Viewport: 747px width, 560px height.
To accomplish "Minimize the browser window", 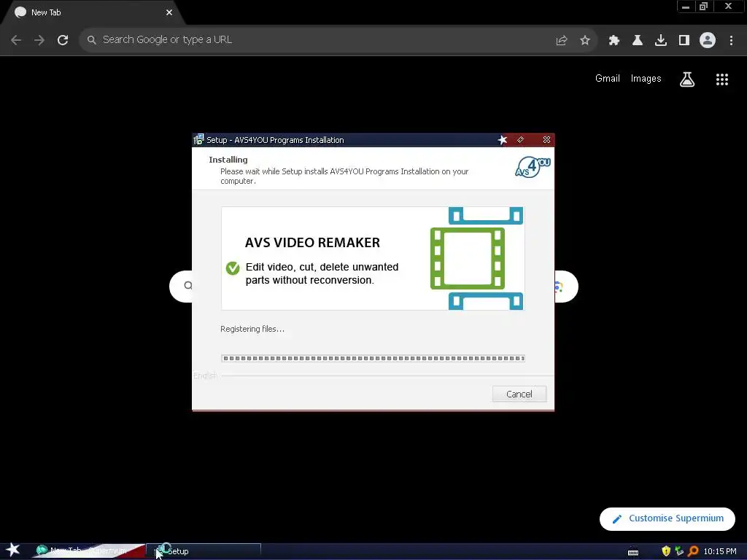I will 686,7.
